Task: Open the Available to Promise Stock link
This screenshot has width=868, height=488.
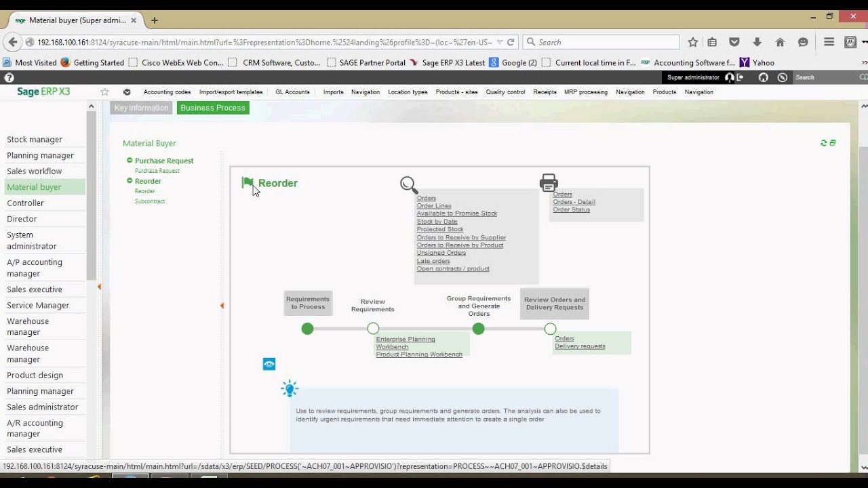Action: (x=457, y=213)
